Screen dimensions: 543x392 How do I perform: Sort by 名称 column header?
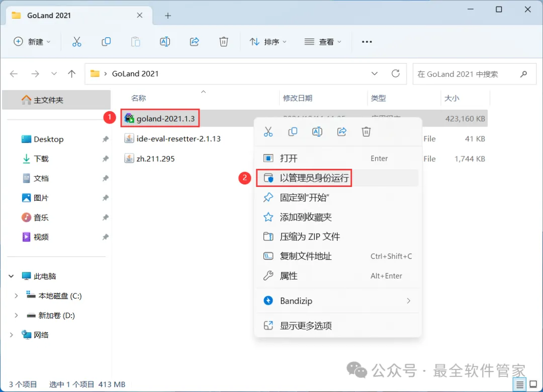[x=139, y=99]
